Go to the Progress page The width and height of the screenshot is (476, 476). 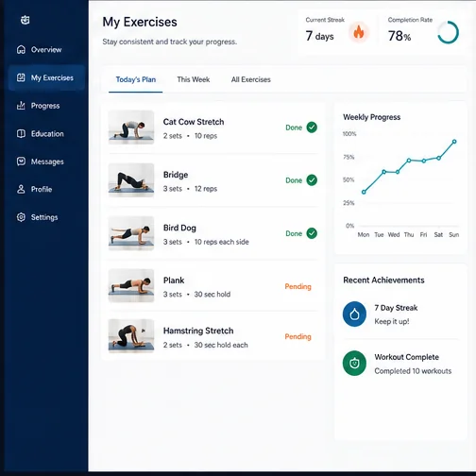coord(46,106)
